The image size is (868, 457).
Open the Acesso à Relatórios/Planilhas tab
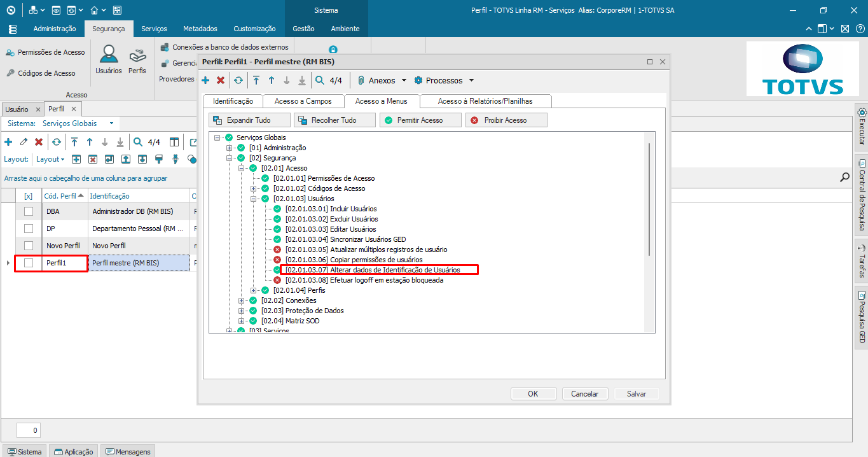[x=485, y=101]
